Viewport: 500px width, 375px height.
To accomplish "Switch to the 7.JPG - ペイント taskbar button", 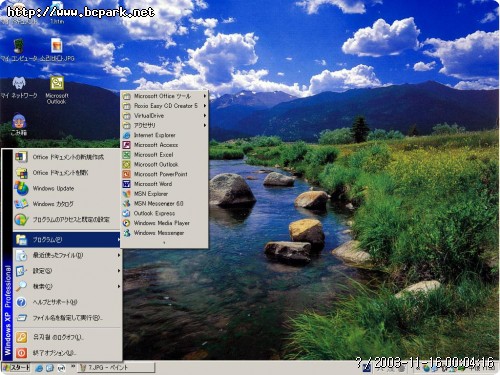I will pyautogui.click(x=116, y=368).
